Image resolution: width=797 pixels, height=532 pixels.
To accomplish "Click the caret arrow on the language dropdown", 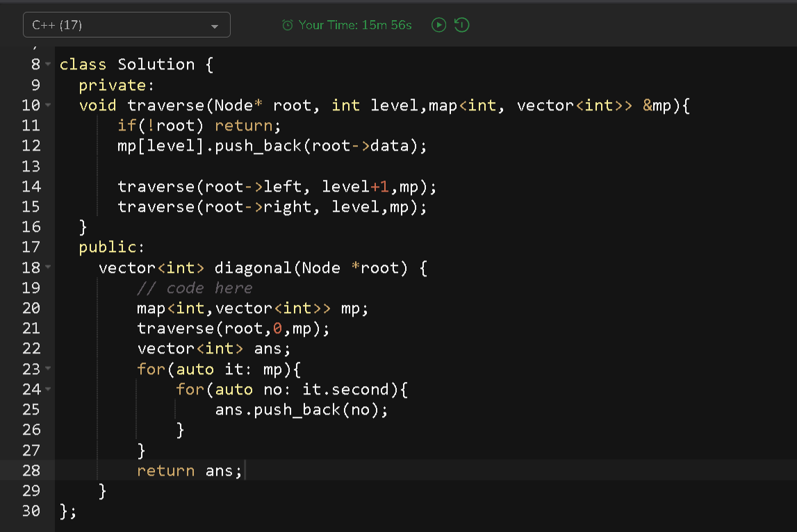I will [x=215, y=24].
